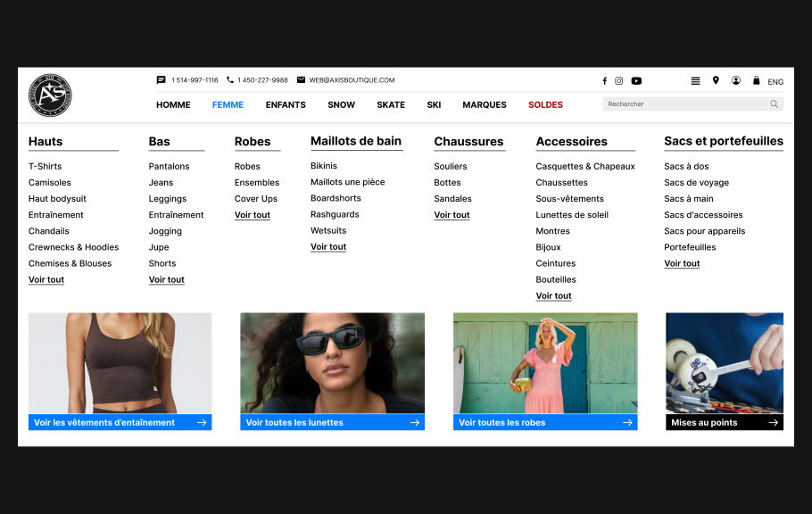Switch language to ENG

point(775,81)
